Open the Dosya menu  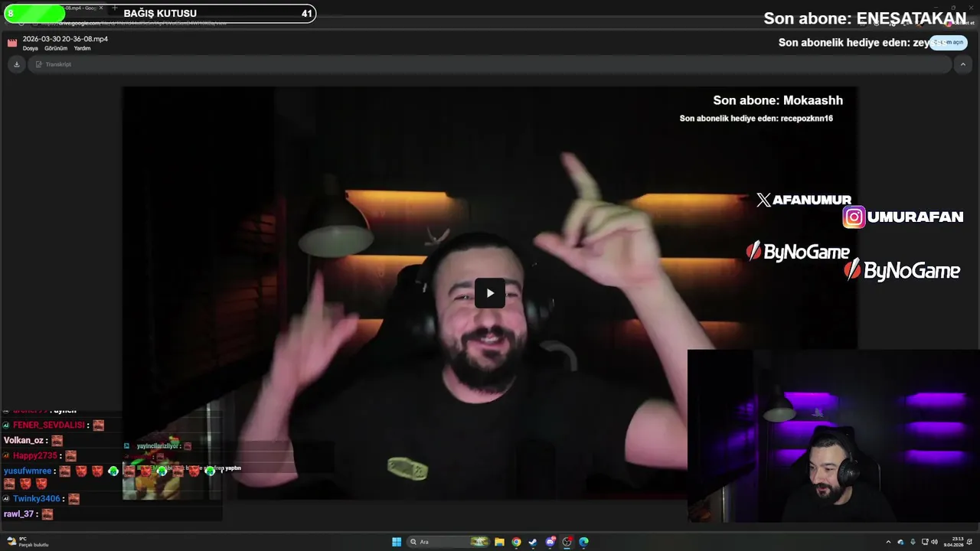click(x=31, y=48)
